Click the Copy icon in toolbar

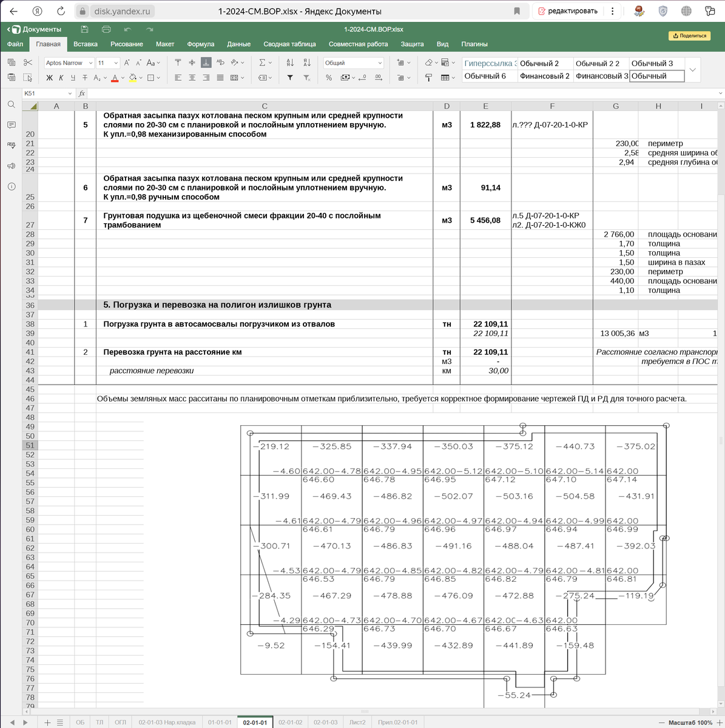(x=12, y=62)
